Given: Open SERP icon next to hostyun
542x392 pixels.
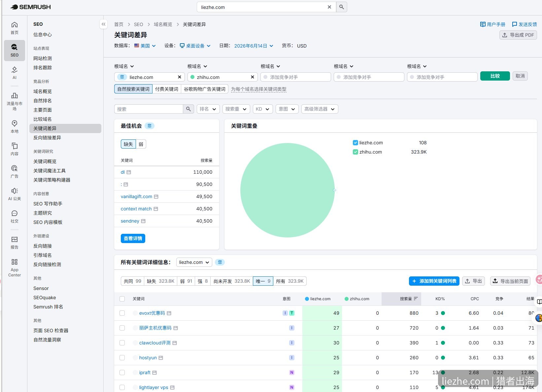Looking at the screenshot, I should pos(161,358).
